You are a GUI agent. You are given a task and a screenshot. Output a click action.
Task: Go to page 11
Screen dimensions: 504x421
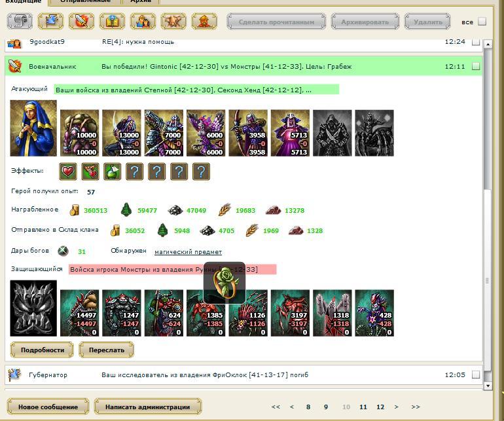pyautogui.click(x=363, y=407)
